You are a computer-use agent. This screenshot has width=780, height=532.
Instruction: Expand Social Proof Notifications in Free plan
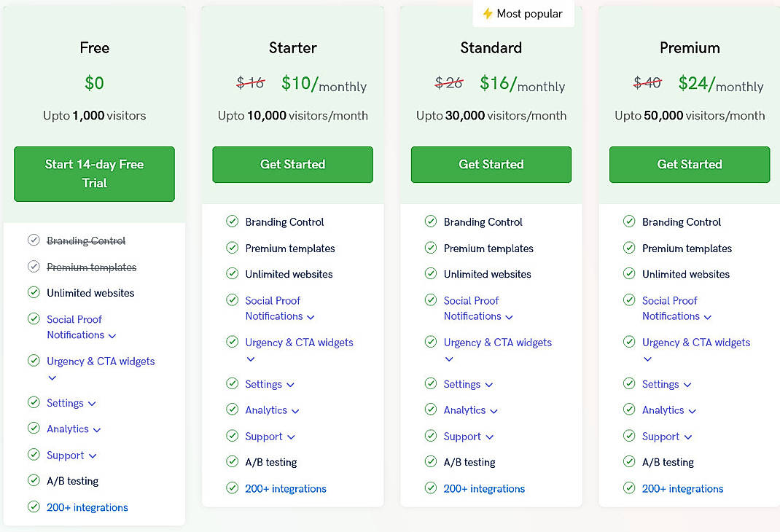pyautogui.click(x=112, y=336)
